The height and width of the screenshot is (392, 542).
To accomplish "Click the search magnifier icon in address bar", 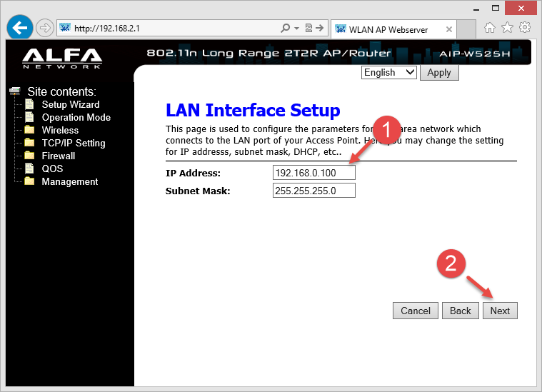I will point(285,28).
